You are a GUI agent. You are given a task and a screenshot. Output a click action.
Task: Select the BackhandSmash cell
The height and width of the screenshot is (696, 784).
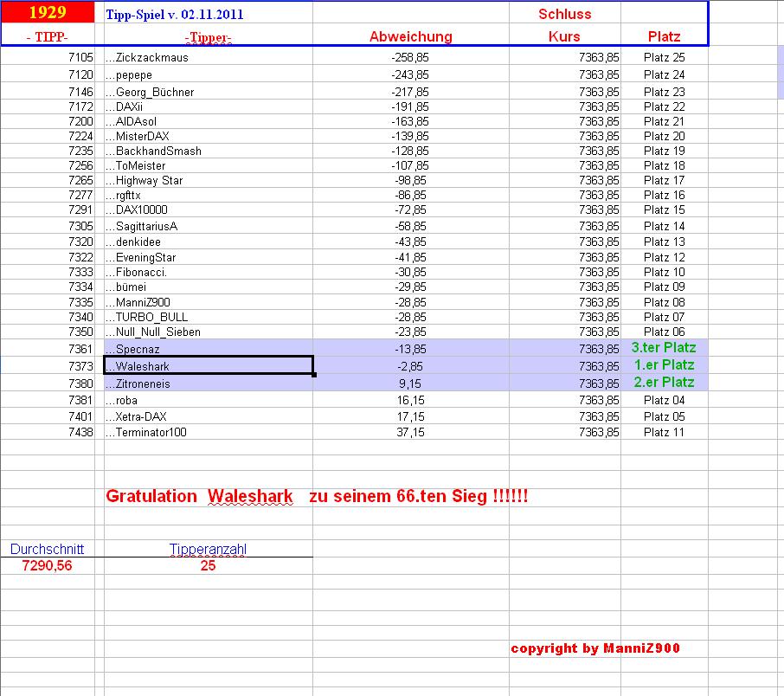tap(208, 151)
